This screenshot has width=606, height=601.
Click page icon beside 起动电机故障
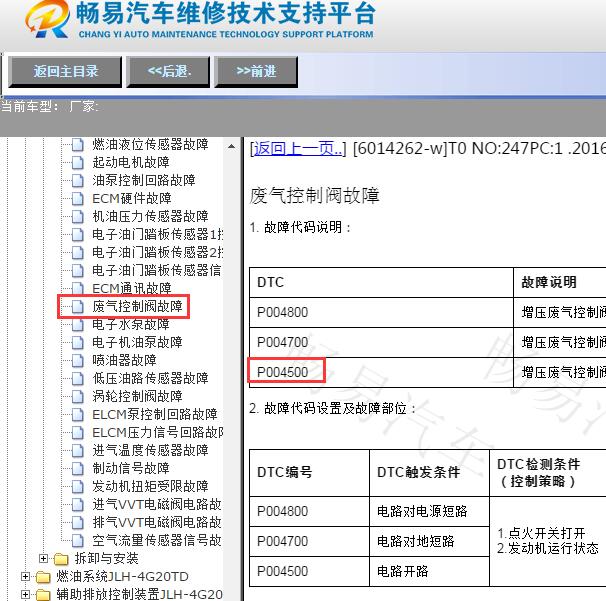78,162
